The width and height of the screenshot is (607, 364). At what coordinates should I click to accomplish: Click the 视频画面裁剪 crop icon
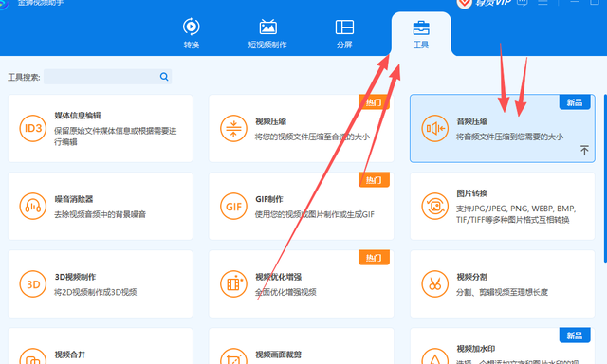coord(233,356)
